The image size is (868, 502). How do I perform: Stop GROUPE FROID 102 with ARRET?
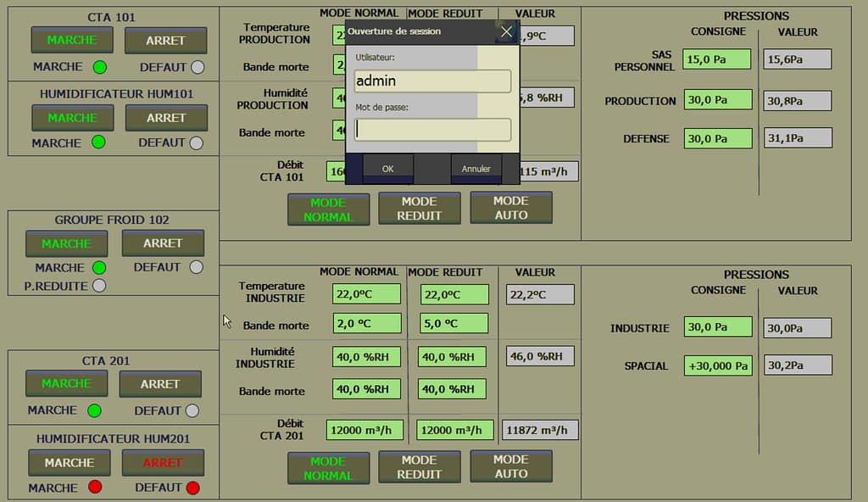pos(163,243)
